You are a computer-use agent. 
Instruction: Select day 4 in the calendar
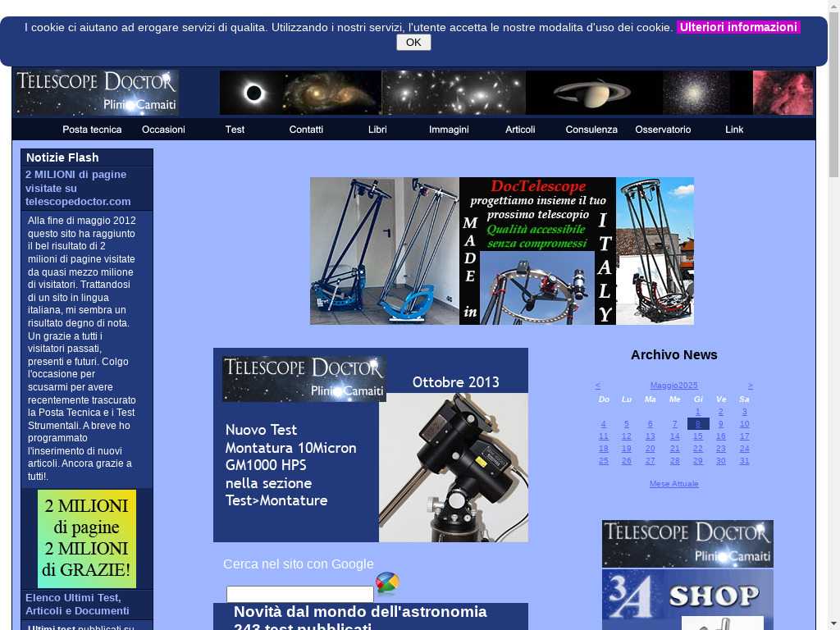click(x=603, y=424)
